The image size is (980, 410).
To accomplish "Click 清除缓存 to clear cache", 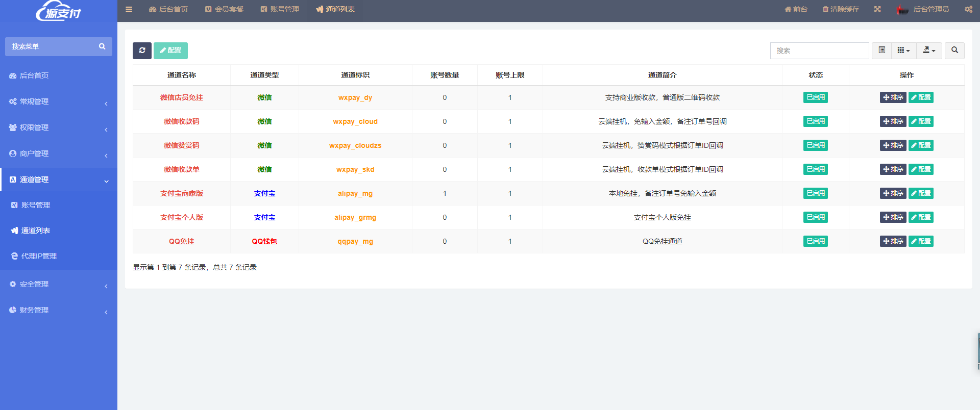I will [841, 9].
